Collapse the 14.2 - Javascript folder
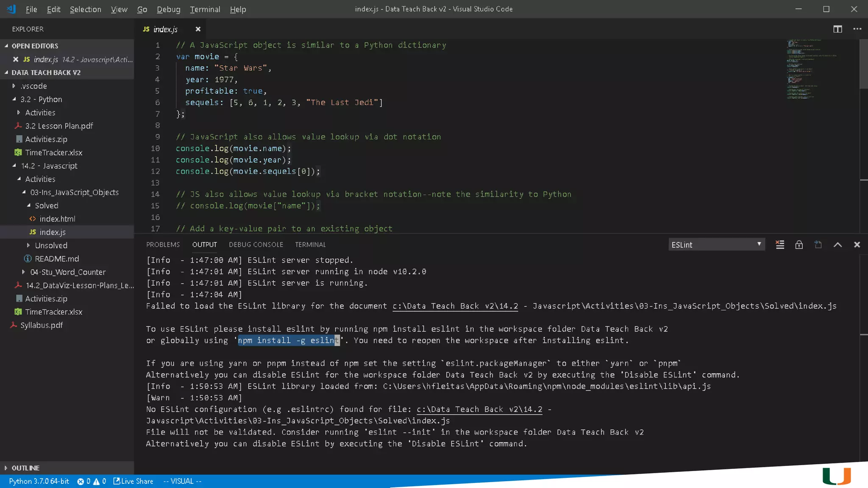 coord(49,166)
